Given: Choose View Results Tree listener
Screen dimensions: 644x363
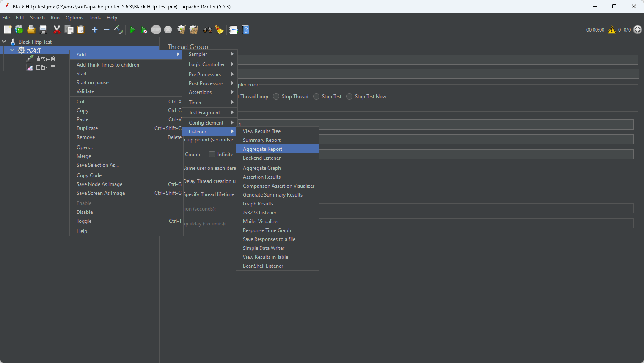Looking at the screenshot, I should click(x=277, y=131).
